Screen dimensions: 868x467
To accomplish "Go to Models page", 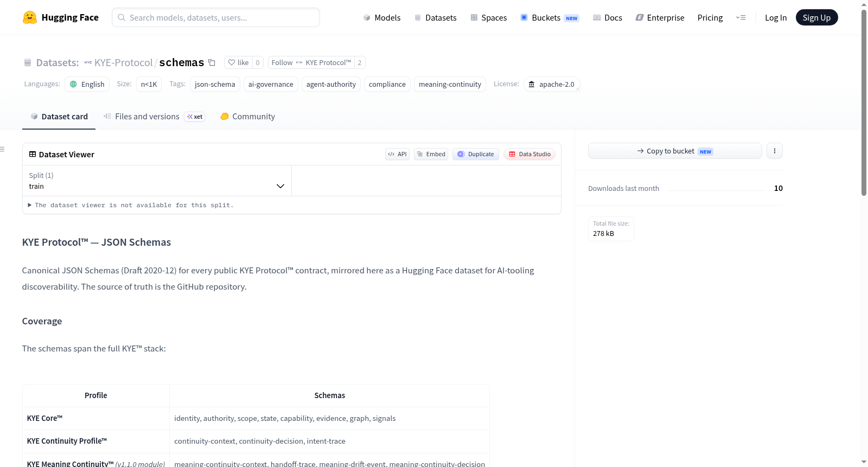I will click(382, 17).
